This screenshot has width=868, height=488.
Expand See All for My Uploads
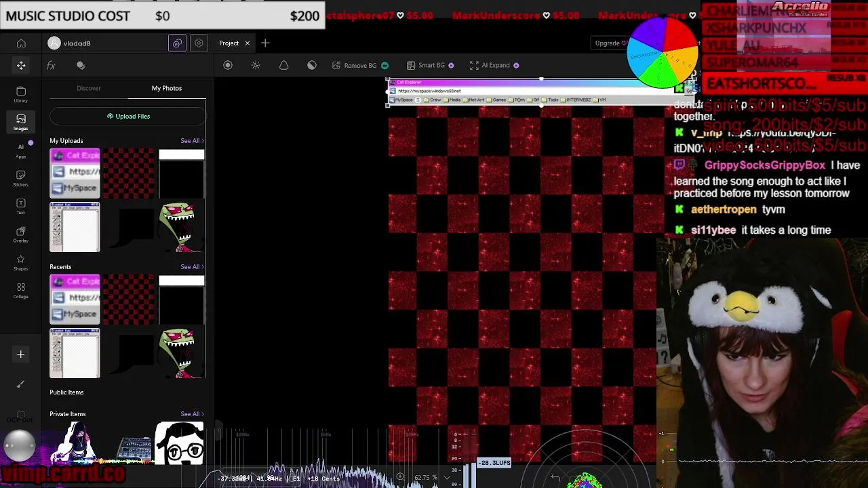(x=192, y=141)
